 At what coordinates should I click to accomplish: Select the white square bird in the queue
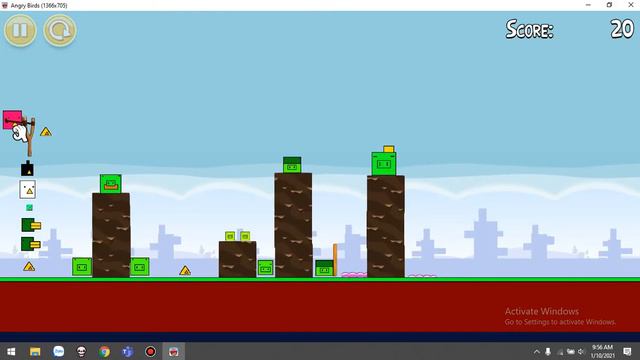(x=27, y=189)
